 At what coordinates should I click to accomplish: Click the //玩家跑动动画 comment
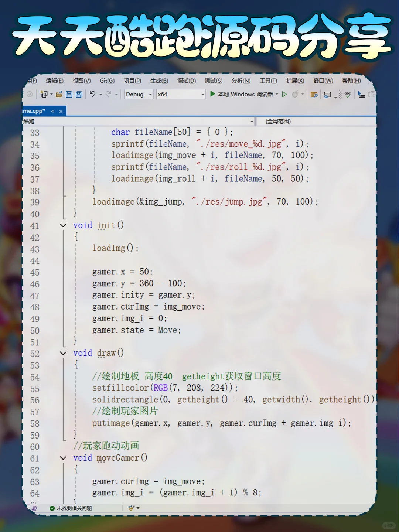point(106,446)
